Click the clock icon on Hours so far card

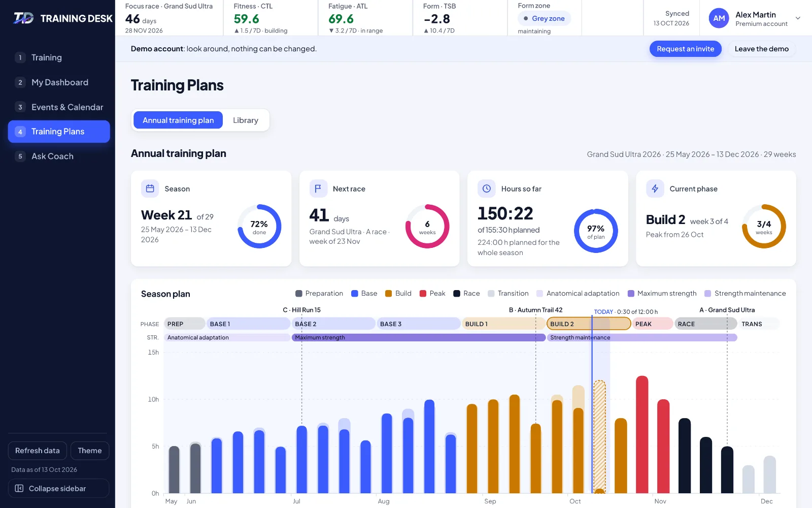click(x=487, y=188)
